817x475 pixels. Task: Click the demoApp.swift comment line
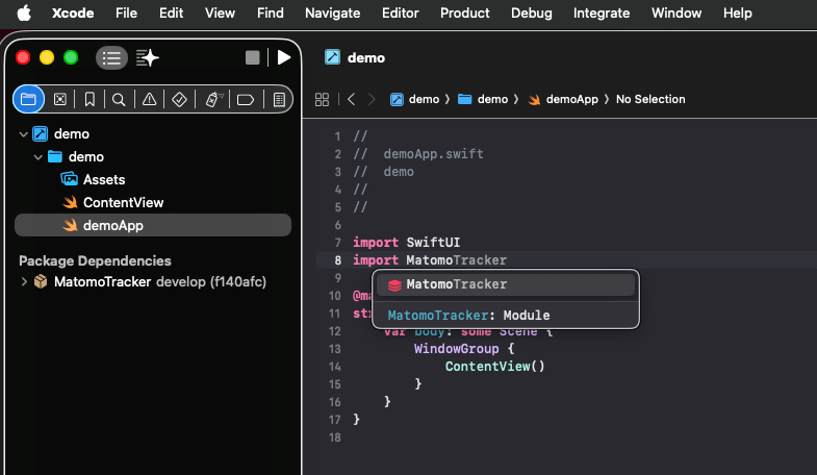(418, 154)
